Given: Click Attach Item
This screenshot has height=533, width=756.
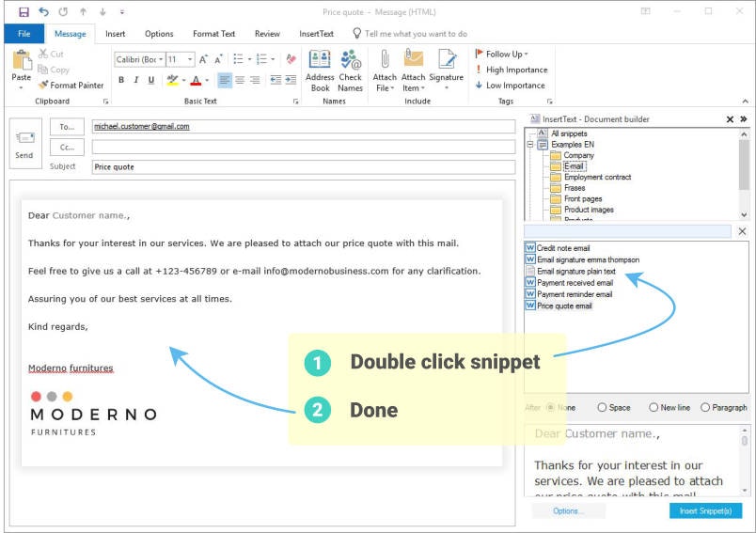Looking at the screenshot, I should click(413, 71).
